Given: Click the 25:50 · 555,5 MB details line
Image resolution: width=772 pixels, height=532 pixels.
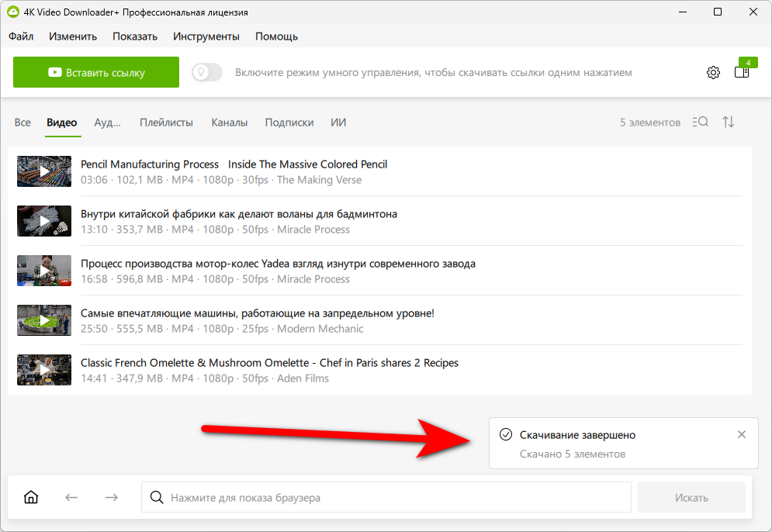Looking at the screenshot, I should [222, 330].
